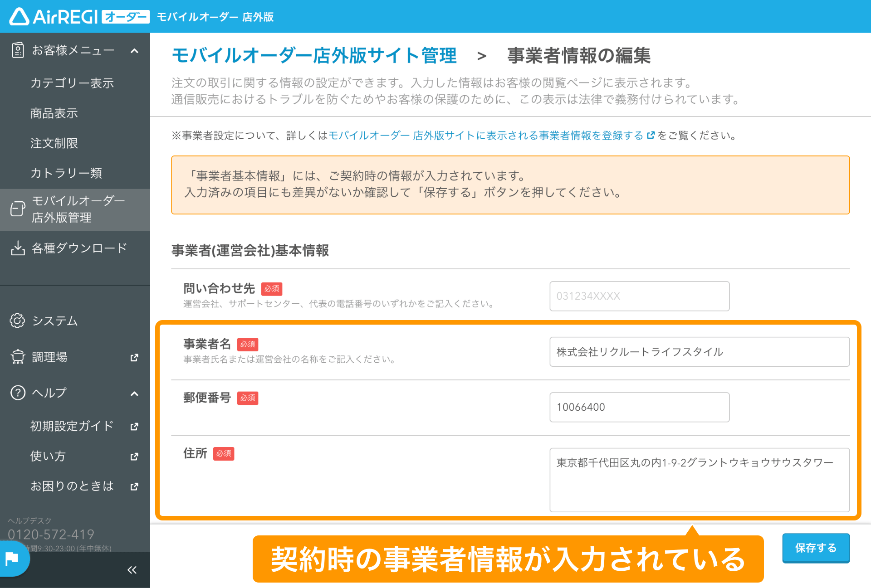Open 事業者情報を登録する help article link
Image resolution: width=871 pixels, height=588 pixels.
pyautogui.click(x=486, y=135)
